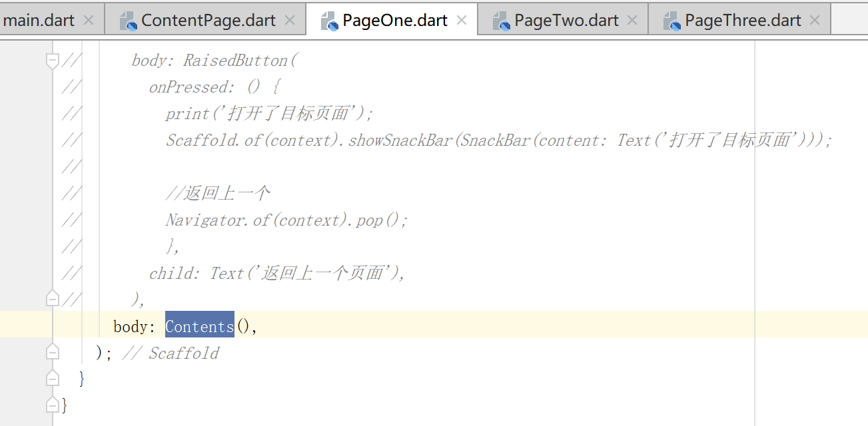
Task: Click the Dart file icon on PageTwo.dart tab
Action: click(x=501, y=21)
